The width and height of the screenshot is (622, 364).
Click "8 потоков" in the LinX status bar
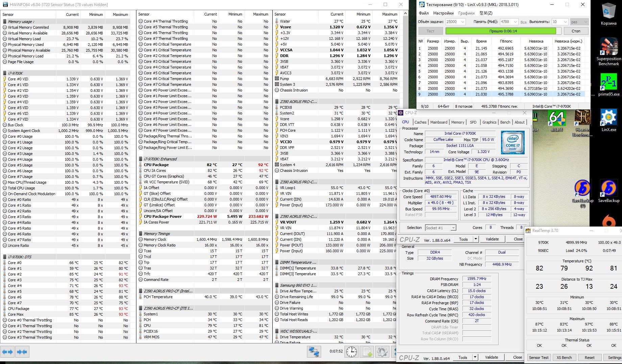tap(463, 106)
